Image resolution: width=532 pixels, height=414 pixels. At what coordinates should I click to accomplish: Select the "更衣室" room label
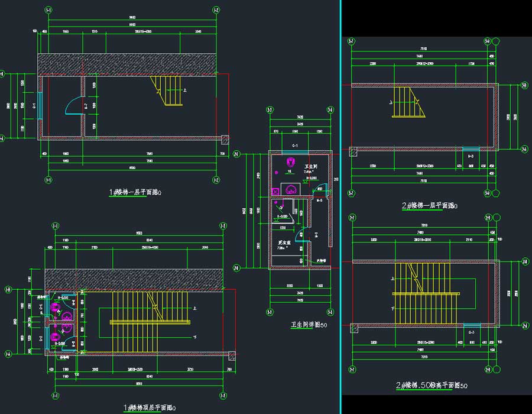click(x=284, y=242)
